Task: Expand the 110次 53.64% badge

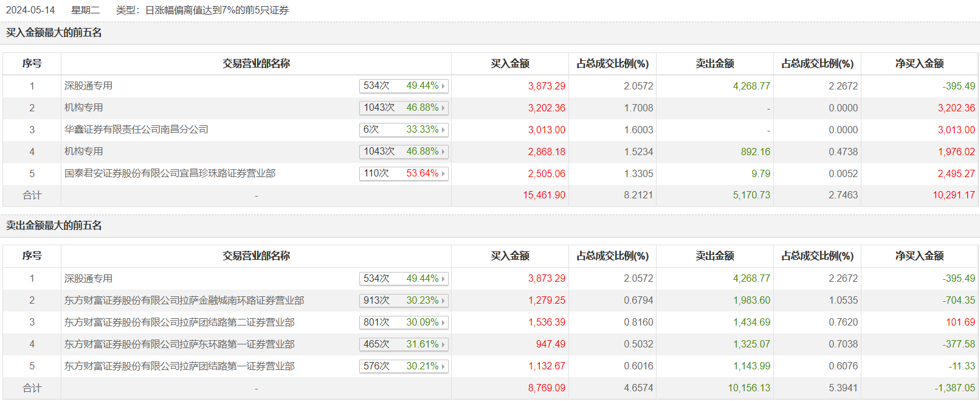Action: tap(404, 173)
